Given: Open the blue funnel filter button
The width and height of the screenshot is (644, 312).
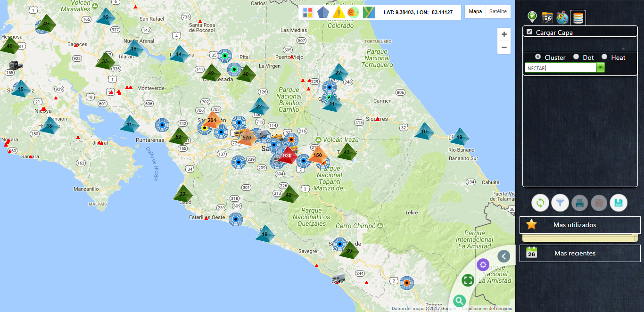Looking at the screenshot, I should [x=560, y=203].
